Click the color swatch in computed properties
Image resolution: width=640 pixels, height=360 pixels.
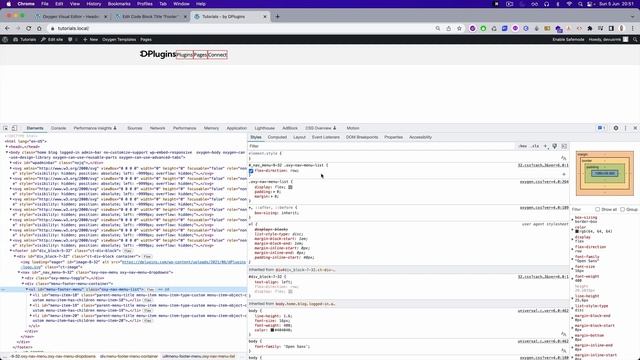click(x=577, y=231)
